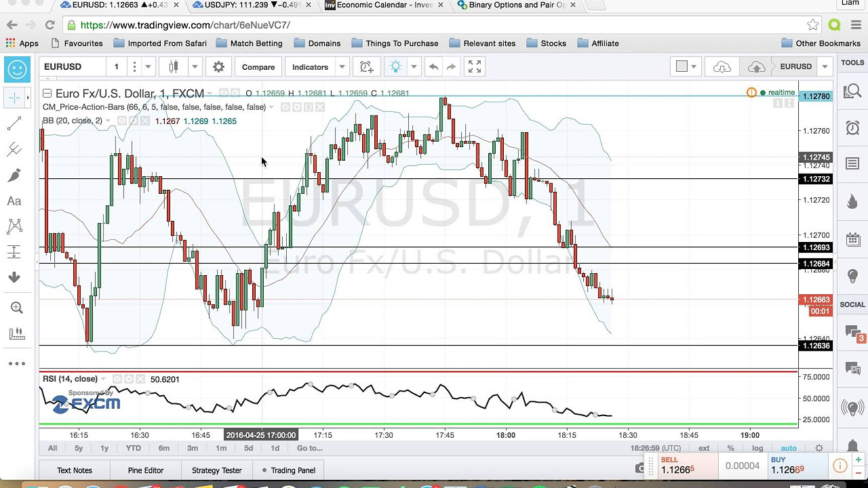Toggle auto scale mode
The width and height of the screenshot is (868, 488).
788,448
